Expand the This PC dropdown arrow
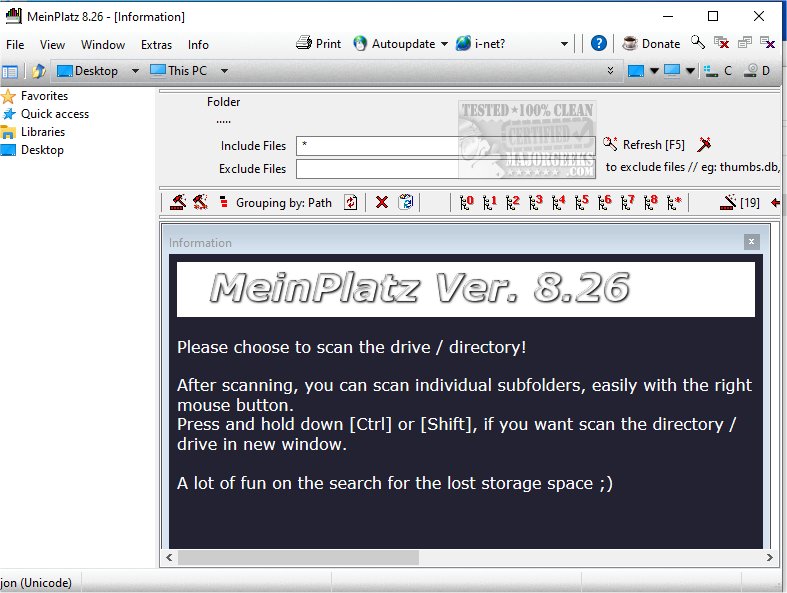This screenshot has height=593, width=787. coord(224,71)
